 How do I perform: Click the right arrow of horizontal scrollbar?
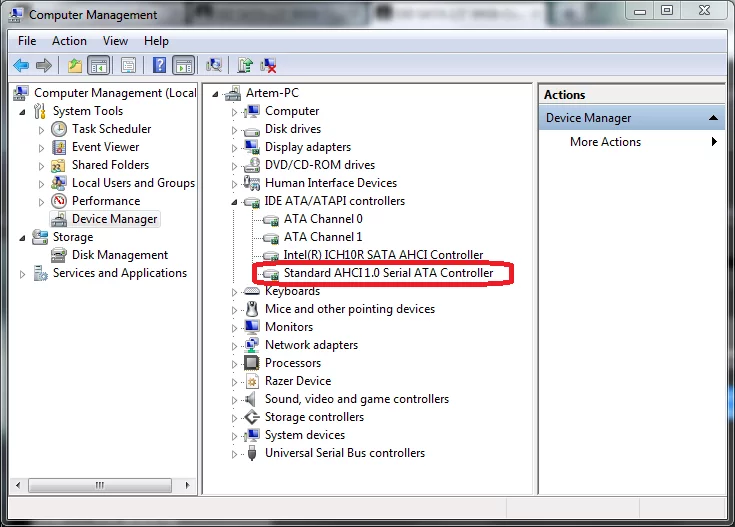coord(188,485)
